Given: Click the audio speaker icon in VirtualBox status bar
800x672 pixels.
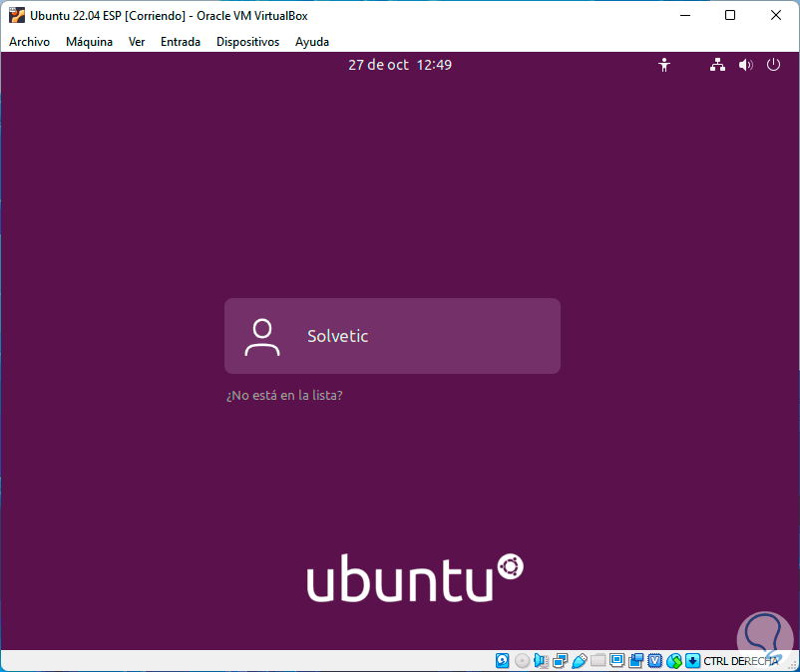Looking at the screenshot, I should coord(541,661).
